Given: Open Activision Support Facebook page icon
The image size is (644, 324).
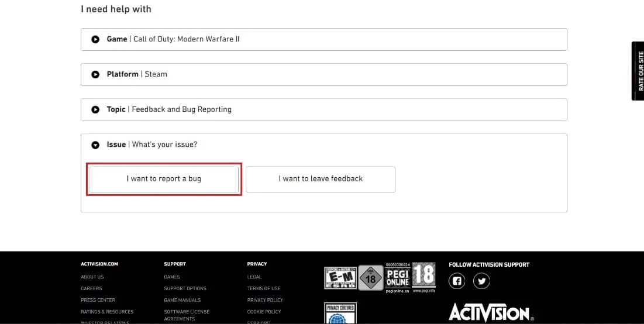Looking at the screenshot, I should (457, 281).
